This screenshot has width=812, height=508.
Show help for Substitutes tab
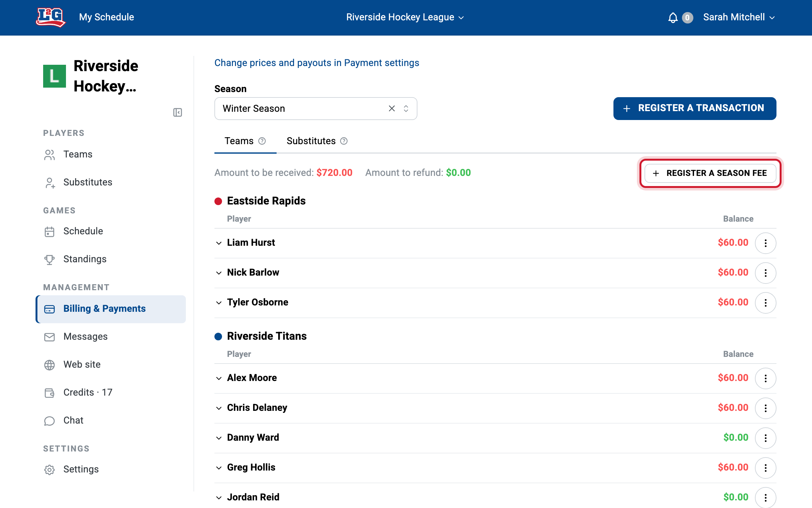344,141
